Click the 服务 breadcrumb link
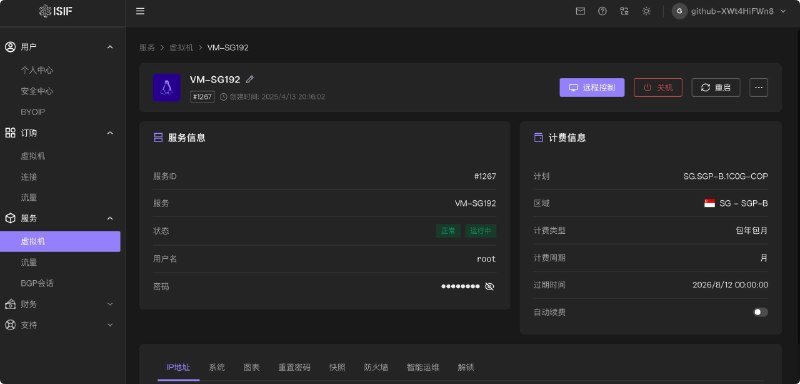 [147, 47]
